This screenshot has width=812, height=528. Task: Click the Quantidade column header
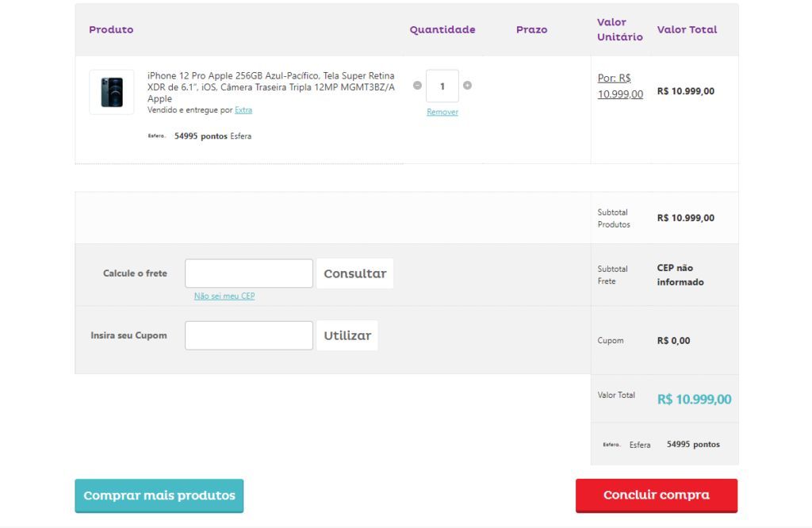coord(442,29)
